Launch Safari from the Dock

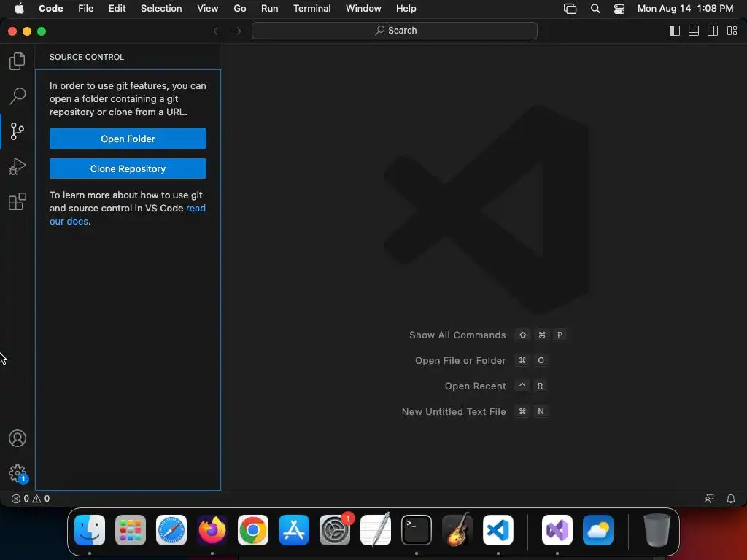coord(171,530)
